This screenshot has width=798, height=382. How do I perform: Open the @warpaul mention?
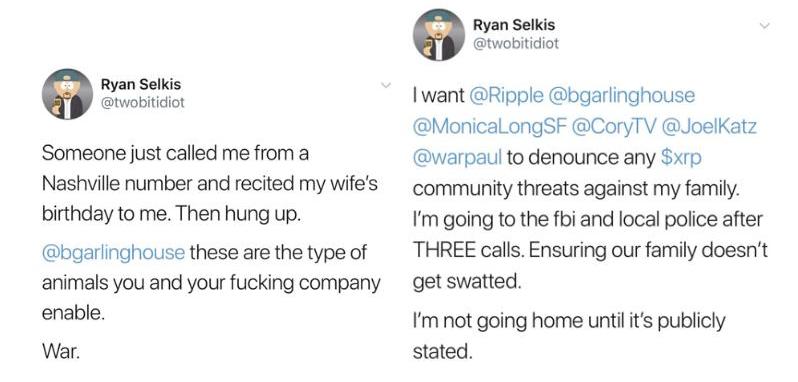pyautogui.click(x=458, y=158)
